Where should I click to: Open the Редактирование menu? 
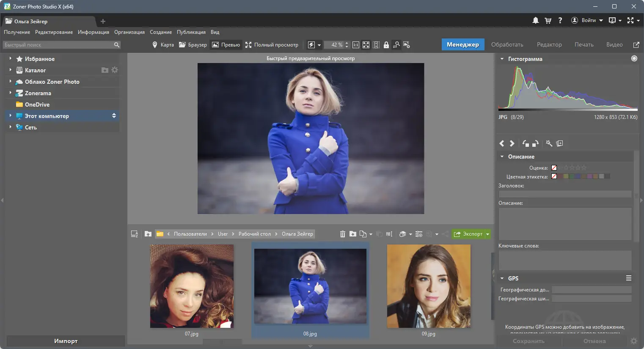tap(54, 32)
